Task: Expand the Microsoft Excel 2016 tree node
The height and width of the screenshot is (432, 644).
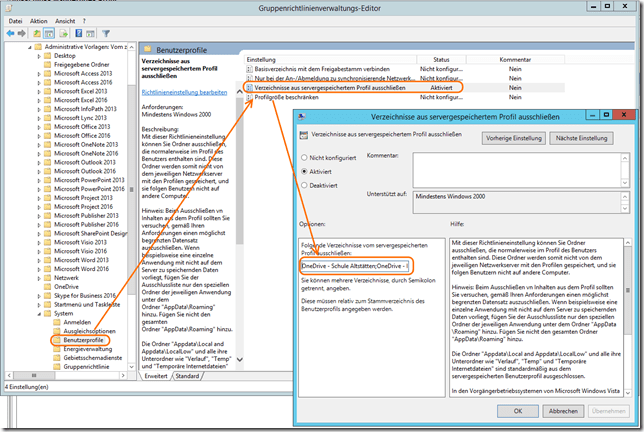Action: tap(39, 100)
